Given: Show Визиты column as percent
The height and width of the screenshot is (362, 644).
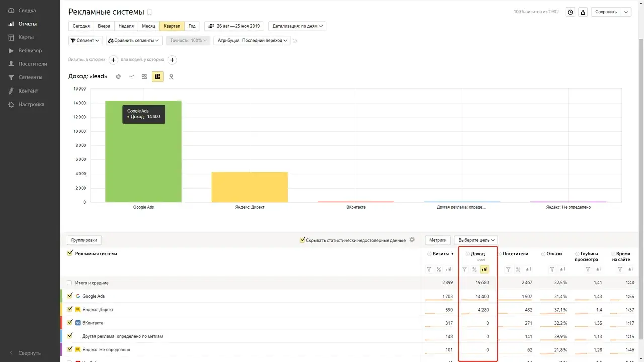Looking at the screenshot, I should 439,269.
